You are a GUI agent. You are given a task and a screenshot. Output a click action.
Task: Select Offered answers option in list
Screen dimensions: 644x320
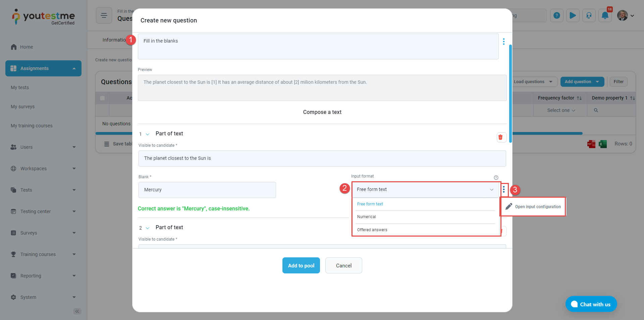[372, 230]
